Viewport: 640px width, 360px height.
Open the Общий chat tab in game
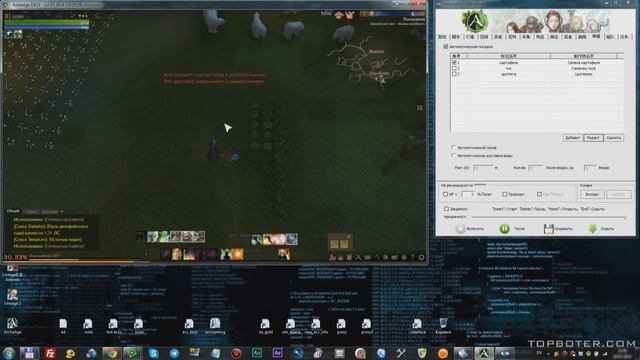click(13, 211)
